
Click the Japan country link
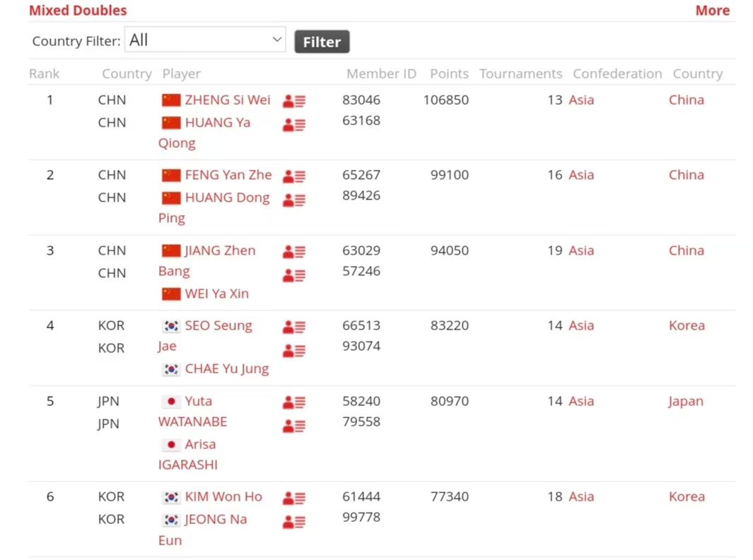pos(685,401)
